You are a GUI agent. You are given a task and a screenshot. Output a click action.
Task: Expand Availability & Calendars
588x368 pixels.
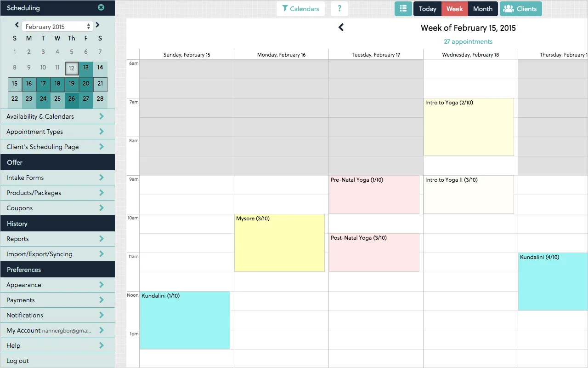click(x=57, y=116)
